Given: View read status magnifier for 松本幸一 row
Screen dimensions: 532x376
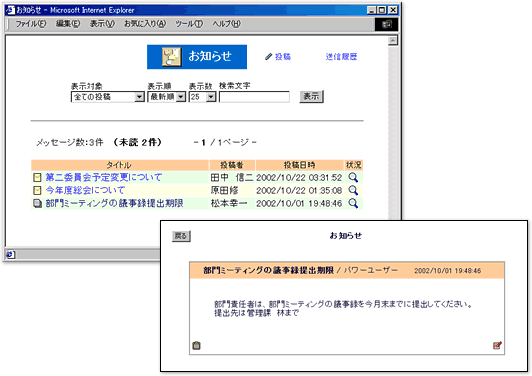Looking at the screenshot, I should point(353,203).
